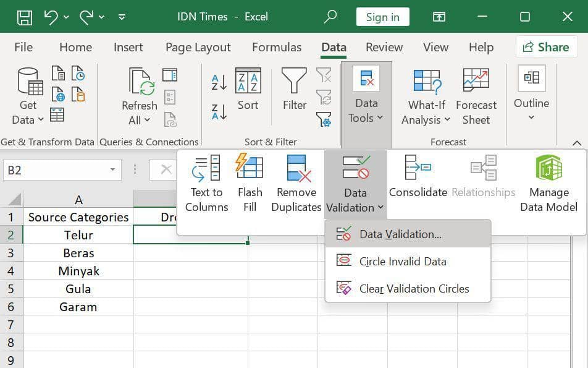This screenshot has width=588, height=368.
Task: Select the cell containing Garam
Action: point(78,307)
